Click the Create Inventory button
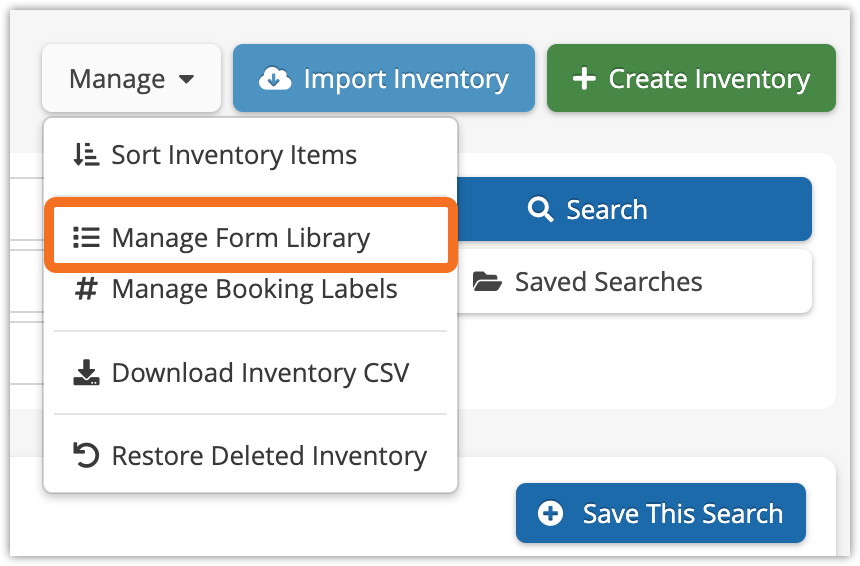 [691, 78]
